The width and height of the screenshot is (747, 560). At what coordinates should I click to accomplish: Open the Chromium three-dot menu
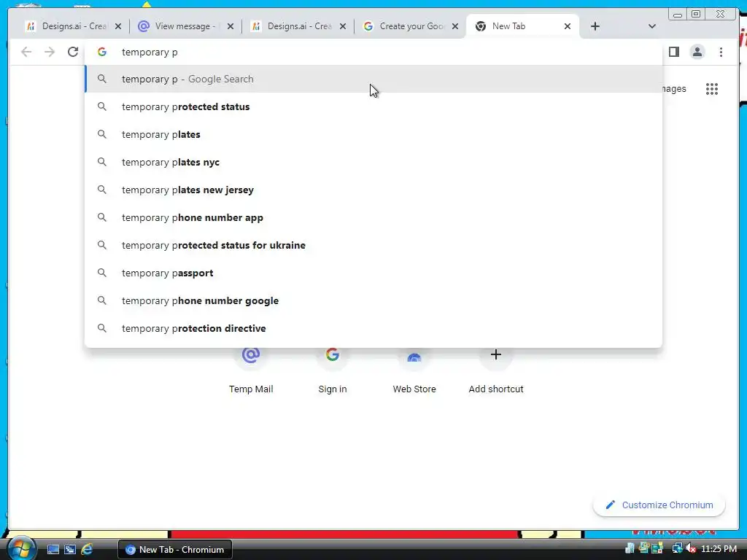click(x=721, y=52)
